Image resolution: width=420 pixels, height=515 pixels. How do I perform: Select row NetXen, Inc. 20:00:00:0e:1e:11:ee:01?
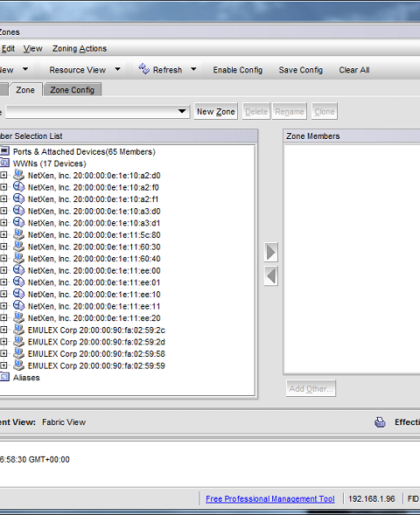94,282
